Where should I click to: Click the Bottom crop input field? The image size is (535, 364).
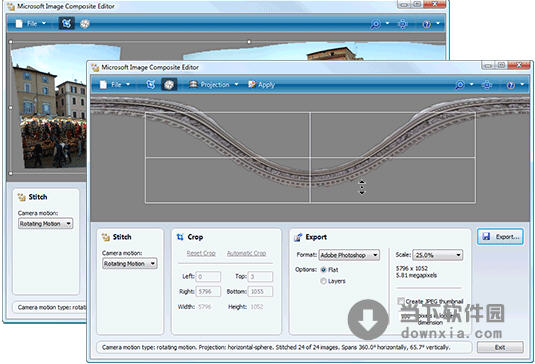coord(260,292)
